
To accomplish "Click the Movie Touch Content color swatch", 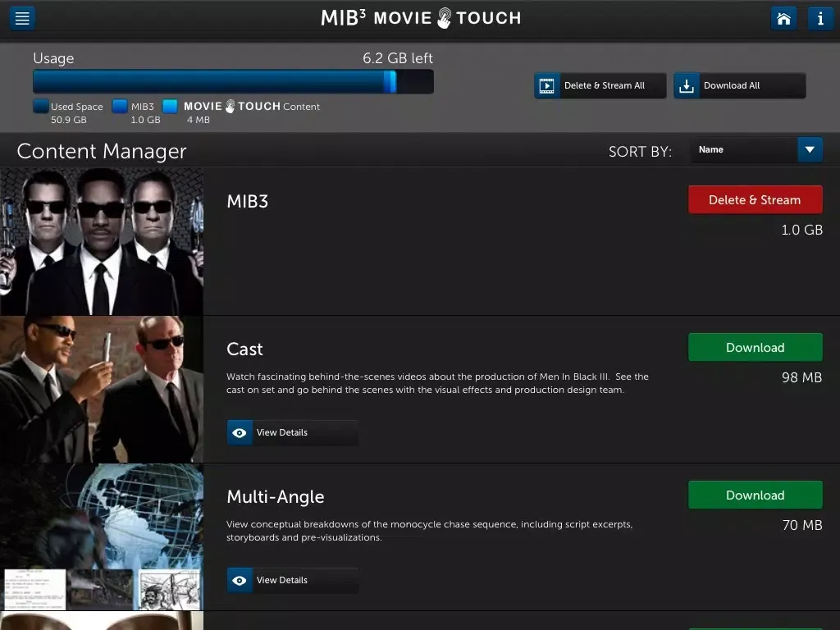I will [170, 106].
